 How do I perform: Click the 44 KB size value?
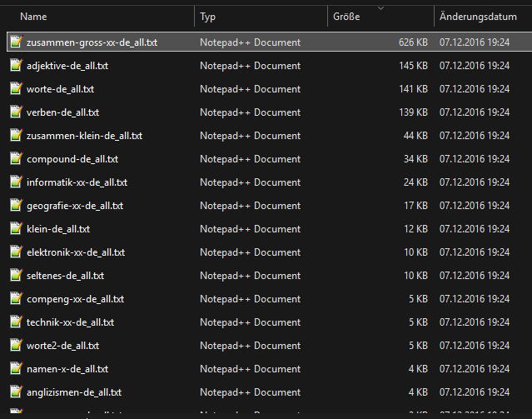(x=415, y=136)
